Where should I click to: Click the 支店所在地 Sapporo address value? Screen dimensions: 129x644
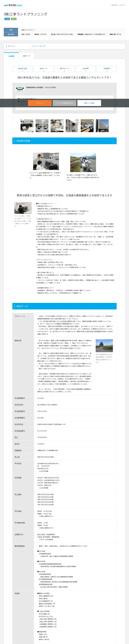(x=51, y=424)
